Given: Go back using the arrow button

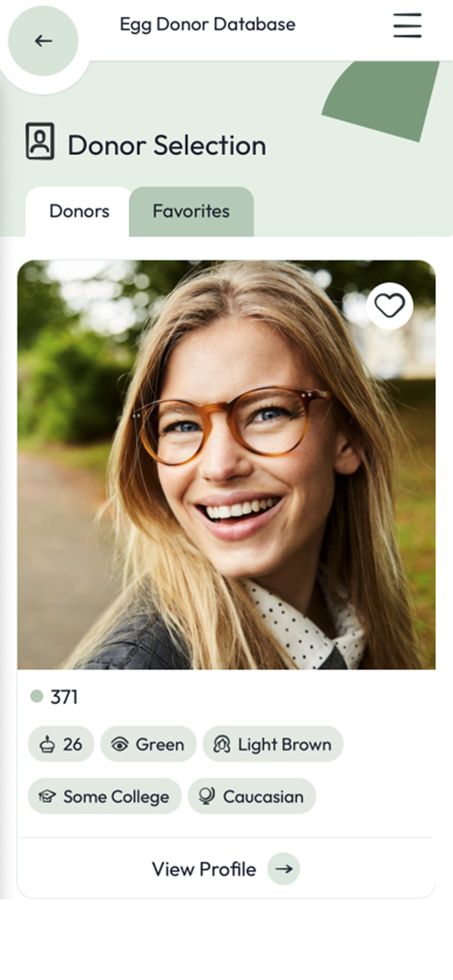Looking at the screenshot, I should [x=43, y=41].
